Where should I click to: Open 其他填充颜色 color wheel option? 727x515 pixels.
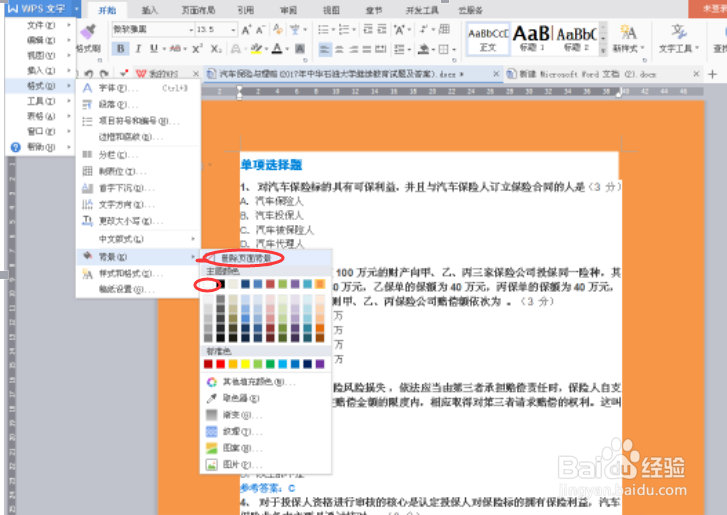click(212, 382)
